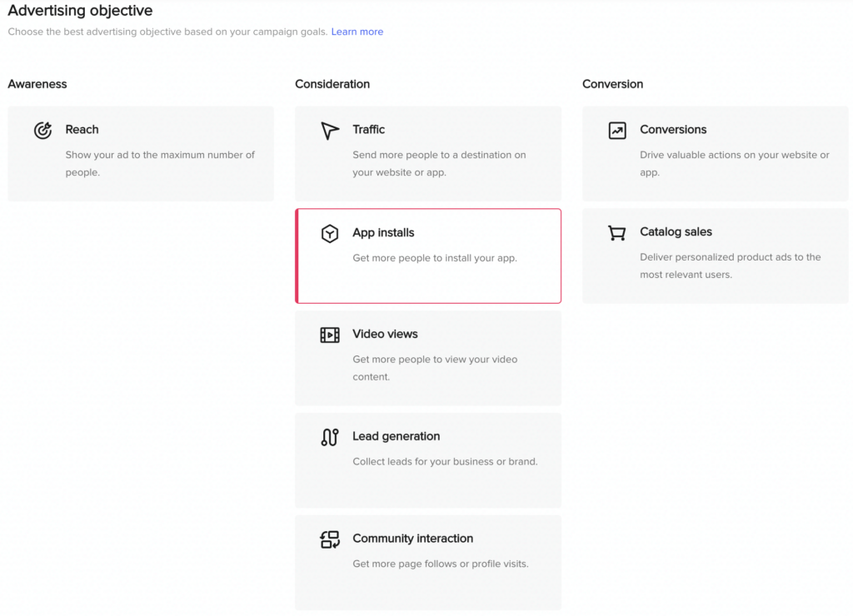Click the Consideration column heading
This screenshot has width=853, height=616.
(x=332, y=84)
